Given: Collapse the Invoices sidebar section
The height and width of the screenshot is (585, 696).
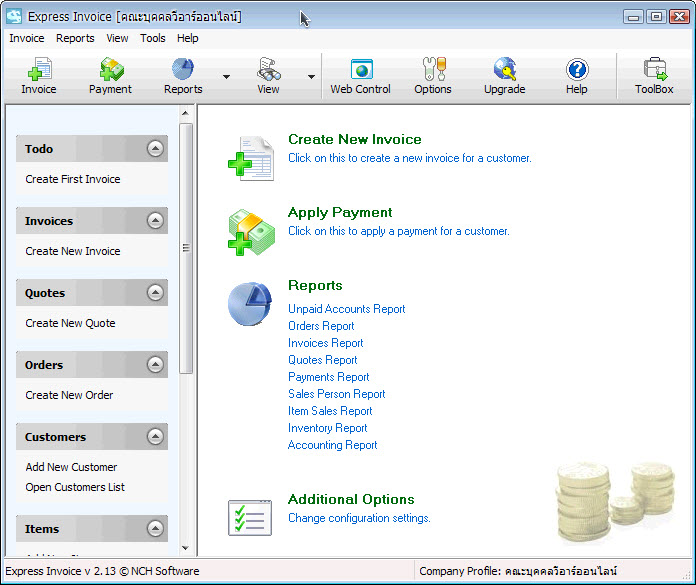Looking at the screenshot, I should [x=155, y=220].
